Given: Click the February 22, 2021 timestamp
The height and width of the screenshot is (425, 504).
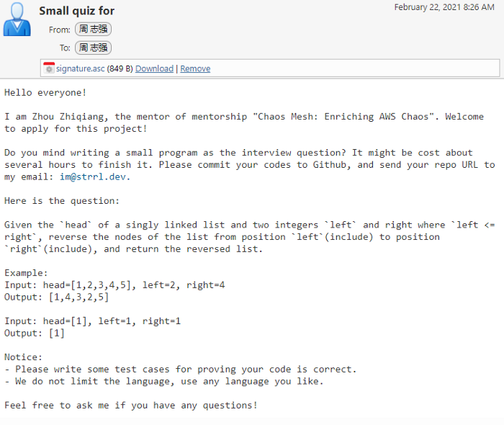Looking at the screenshot, I should click(444, 7).
